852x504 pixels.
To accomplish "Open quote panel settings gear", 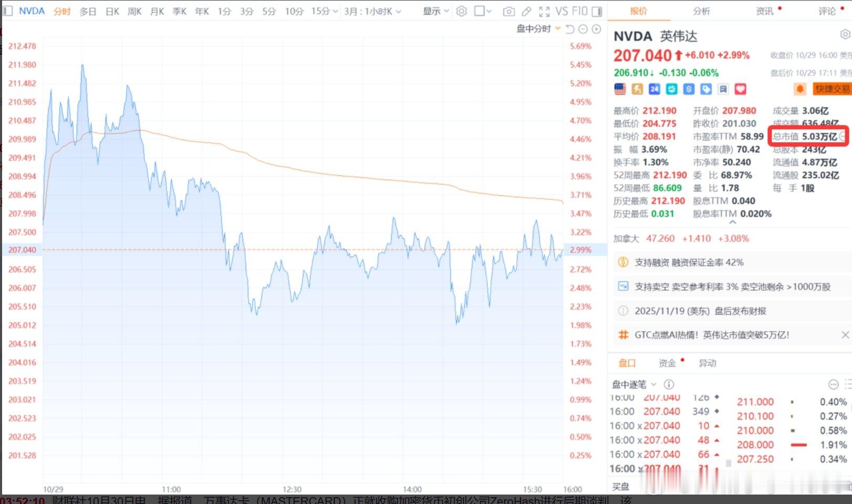I will tap(845, 35).
